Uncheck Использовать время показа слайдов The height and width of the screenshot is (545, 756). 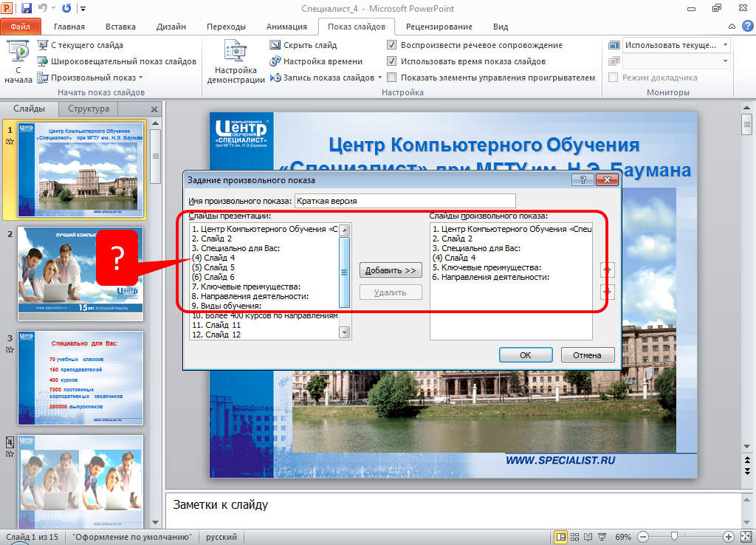(392, 61)
